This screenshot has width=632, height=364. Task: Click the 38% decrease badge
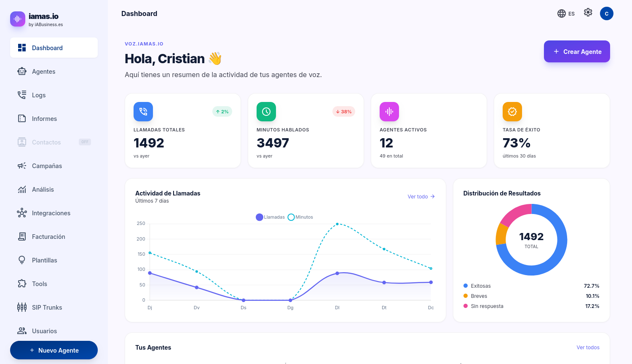click(344, 112)
